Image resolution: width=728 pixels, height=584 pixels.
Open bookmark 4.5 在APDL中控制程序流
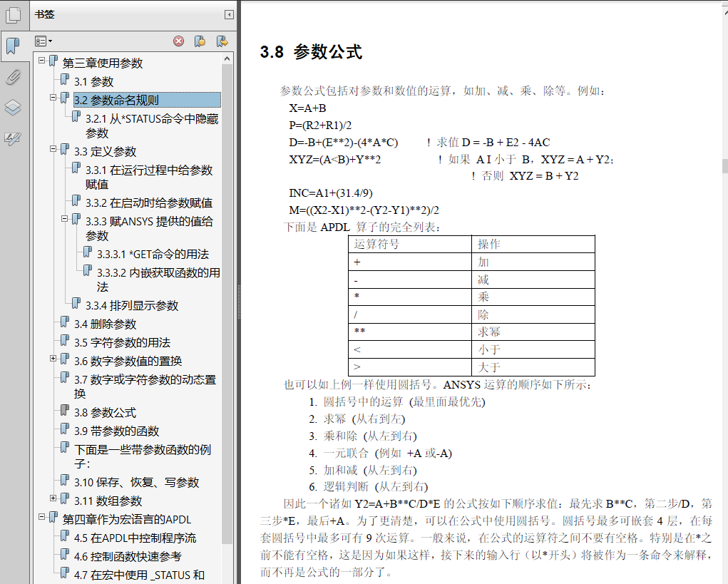coord(135,538)
